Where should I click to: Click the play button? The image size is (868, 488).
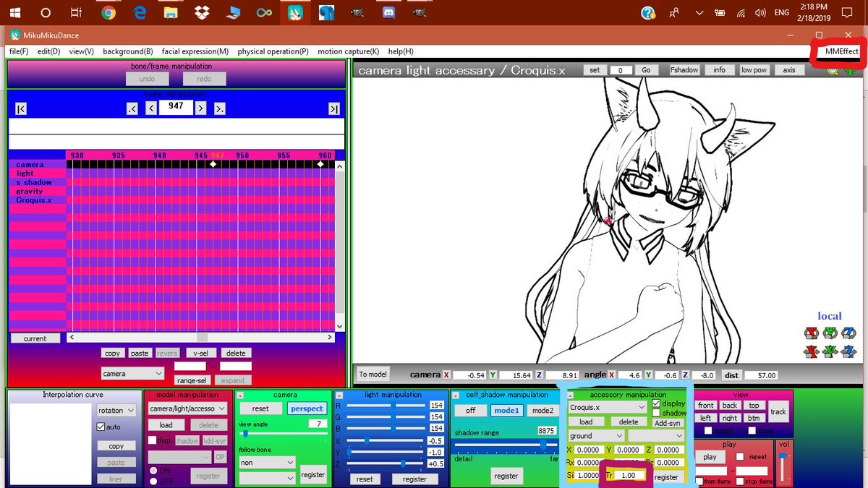tap(710, 457)
